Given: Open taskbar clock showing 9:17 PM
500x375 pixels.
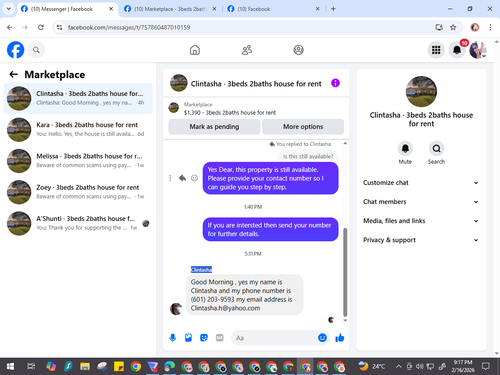Looking at the screenshot, I should click(x=463, y=366).
